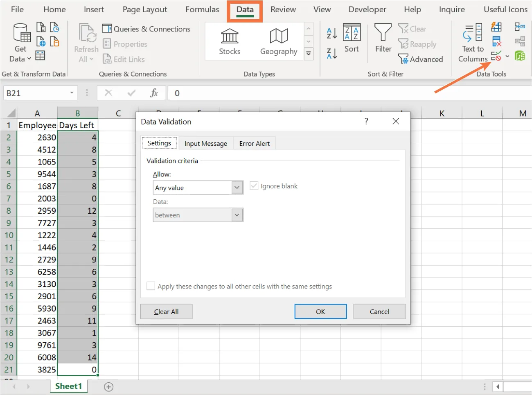The width and height of the screenshot is (532, 395).
Task: Toggle the Ignore blank checkbox
Action: click(254, 185)
